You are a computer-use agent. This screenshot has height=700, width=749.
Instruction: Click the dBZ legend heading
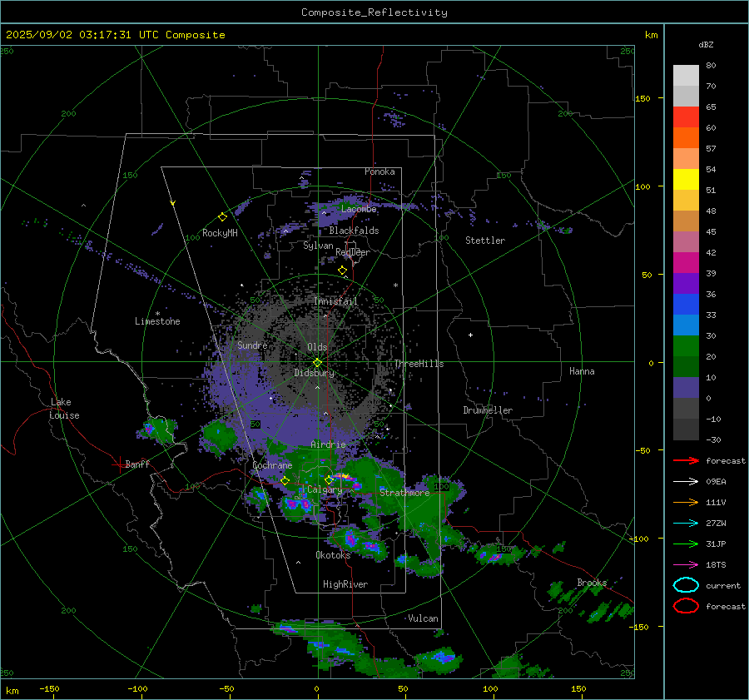pos(706,44)
